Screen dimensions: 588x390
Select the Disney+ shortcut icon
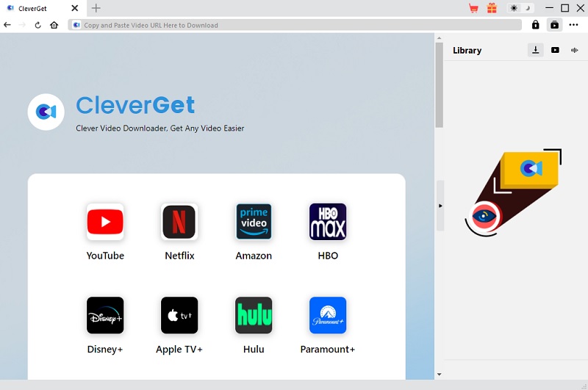pos(105,315)
